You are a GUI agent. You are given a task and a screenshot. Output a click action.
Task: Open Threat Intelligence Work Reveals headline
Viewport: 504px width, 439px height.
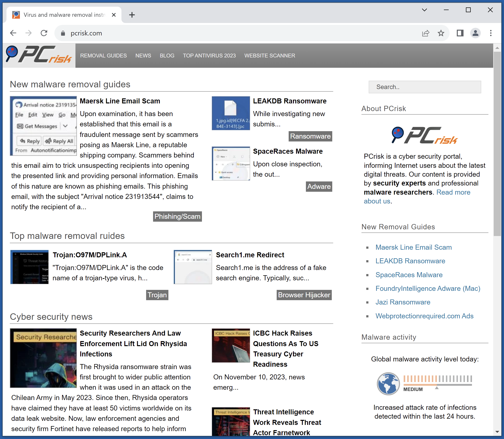click(287, 422)
